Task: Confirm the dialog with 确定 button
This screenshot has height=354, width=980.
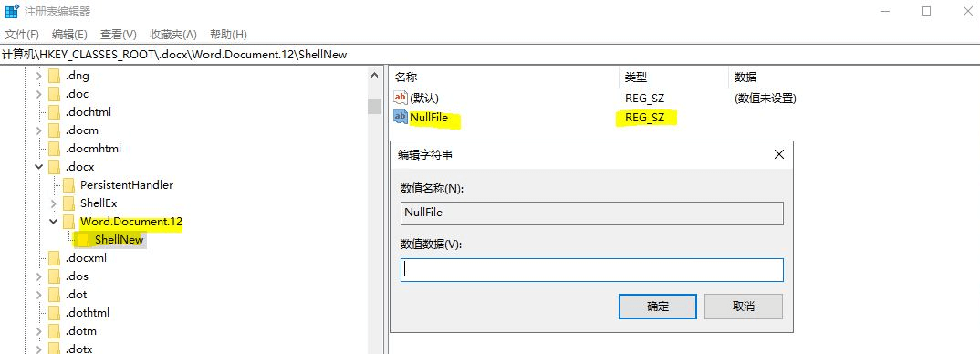Action: click(658, 307)
